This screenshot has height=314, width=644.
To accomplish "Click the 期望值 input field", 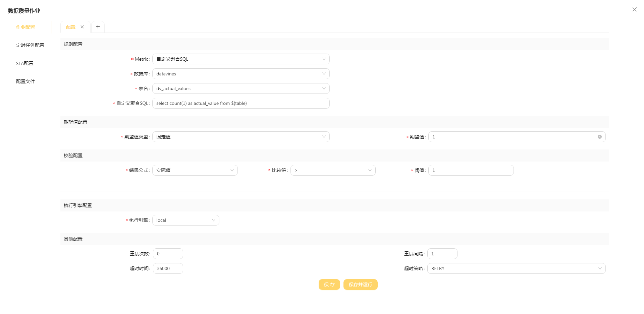I will 517,137.
